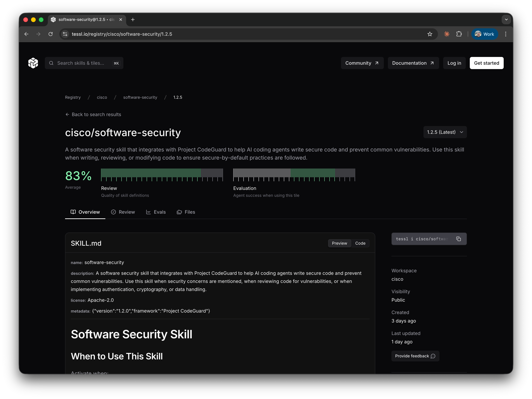Viewport: 532px width, 399px height.
Task: Open the Files tab
Action: point(186,212)
